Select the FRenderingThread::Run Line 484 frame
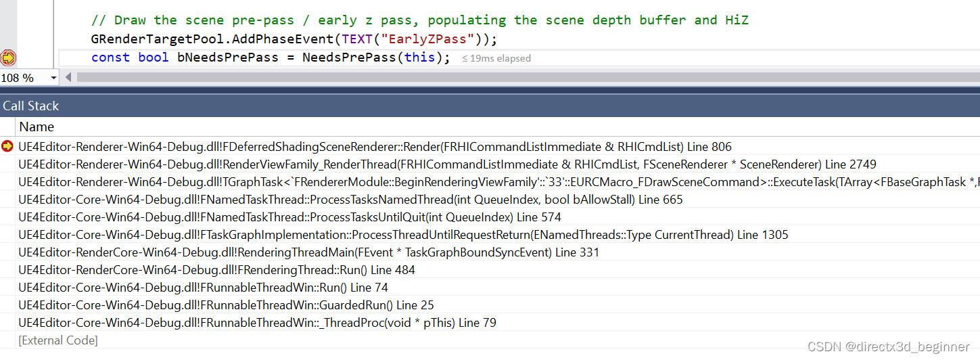The width and height of the screenshot is (980, 360). (x=216, y=270)
